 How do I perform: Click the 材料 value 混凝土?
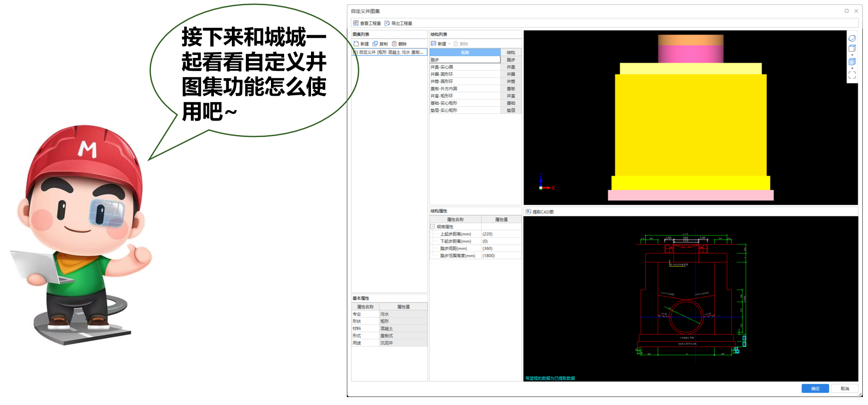[x=403, y=328]
